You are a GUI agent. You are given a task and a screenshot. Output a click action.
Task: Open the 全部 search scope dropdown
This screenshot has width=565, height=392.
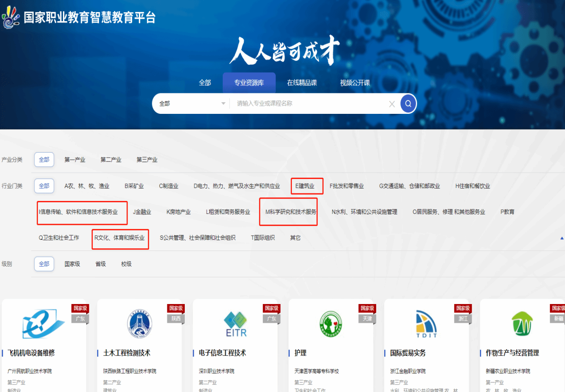(x=192, y=104)
